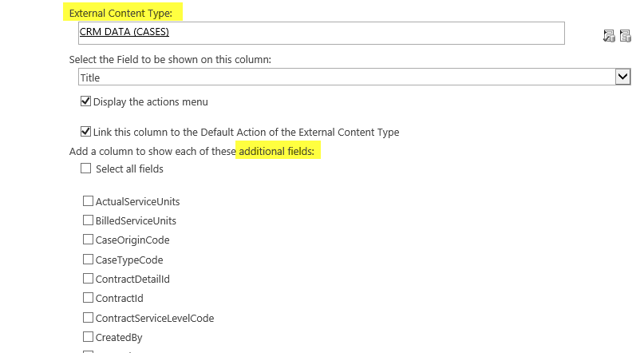Open the field dropdown showing Title

[354, 77]
